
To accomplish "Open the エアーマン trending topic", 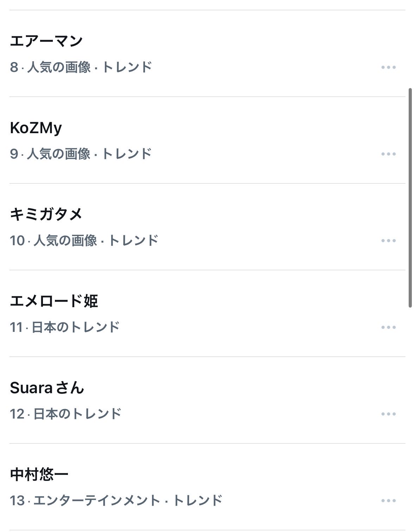I will (46, 41).
